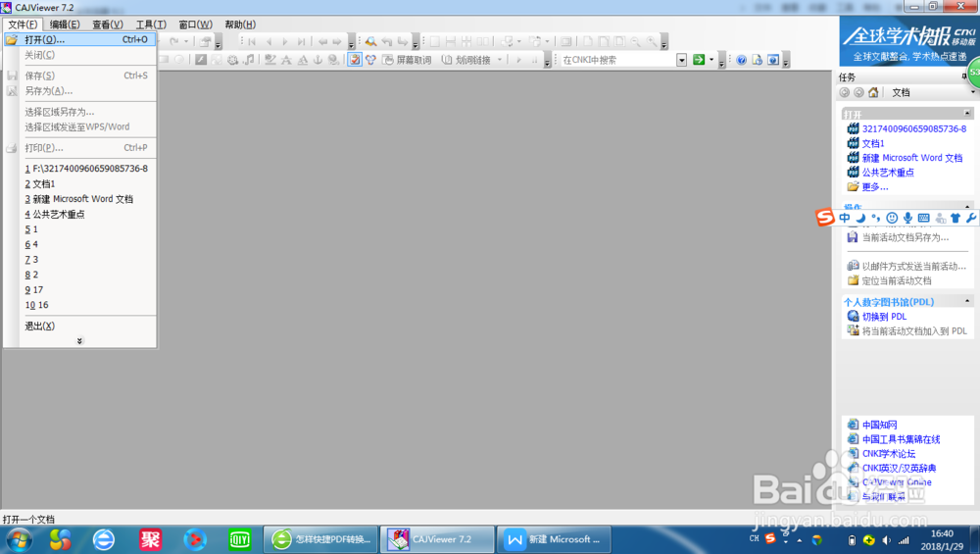Open recent file 新建 Microsoft Word 文档 in menu
This screenshot has height=554, width=980.
78,199
